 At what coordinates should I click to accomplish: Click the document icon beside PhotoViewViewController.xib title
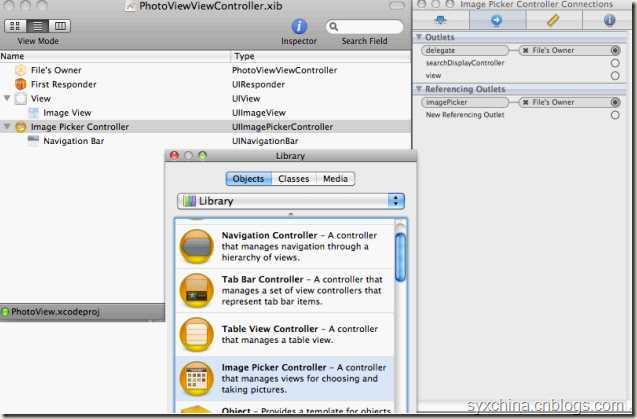click(130, 6)
